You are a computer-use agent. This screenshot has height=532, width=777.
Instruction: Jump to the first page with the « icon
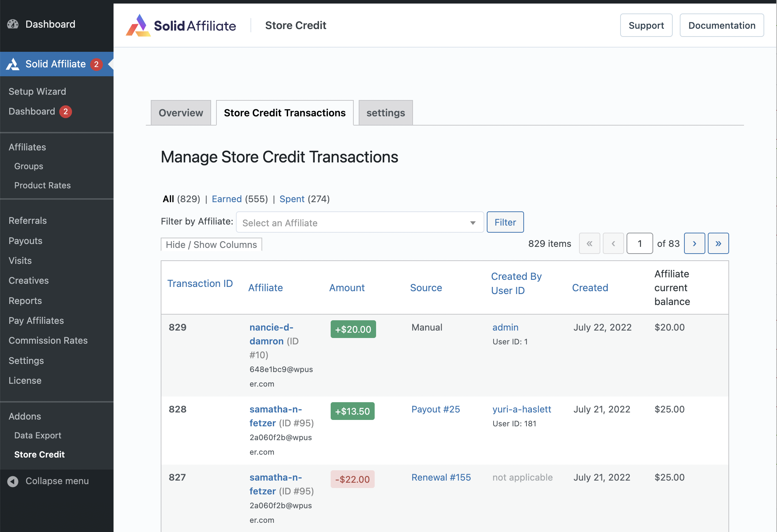click(x=589, y=243)
